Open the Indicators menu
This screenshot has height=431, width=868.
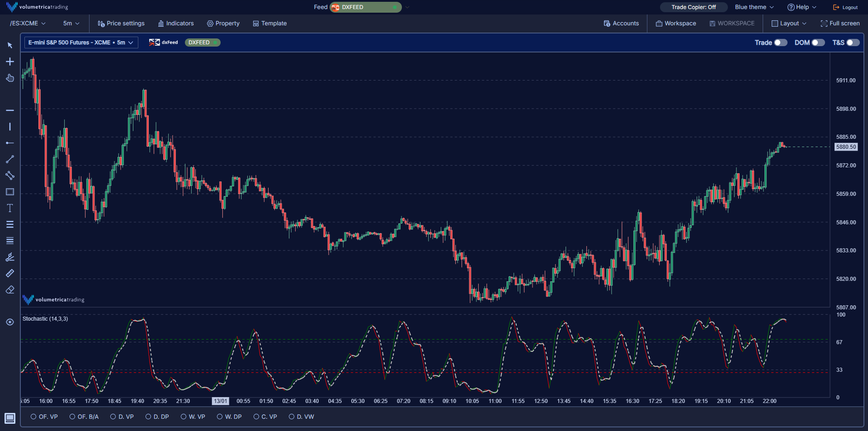pyautogui.click(x=176, y=24)
